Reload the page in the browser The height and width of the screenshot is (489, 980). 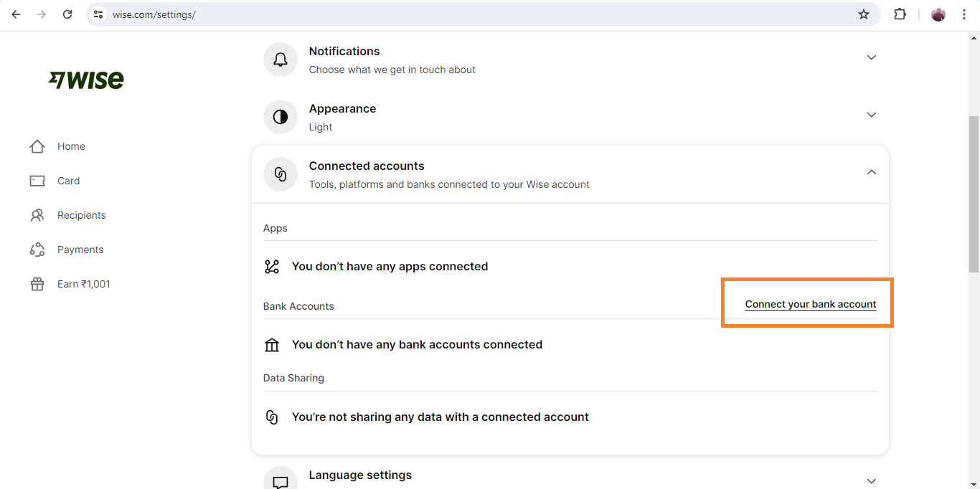tap(67, 14)
